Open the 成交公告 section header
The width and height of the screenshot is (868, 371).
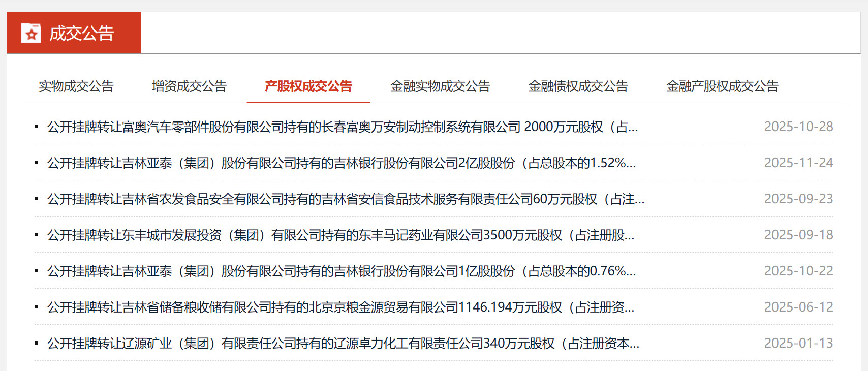74,33
